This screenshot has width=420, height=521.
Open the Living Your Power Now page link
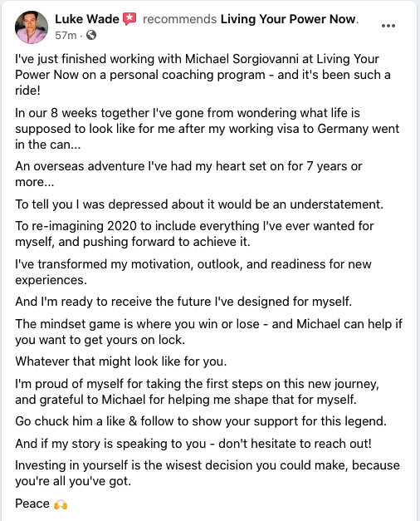[x=289, y=19]
